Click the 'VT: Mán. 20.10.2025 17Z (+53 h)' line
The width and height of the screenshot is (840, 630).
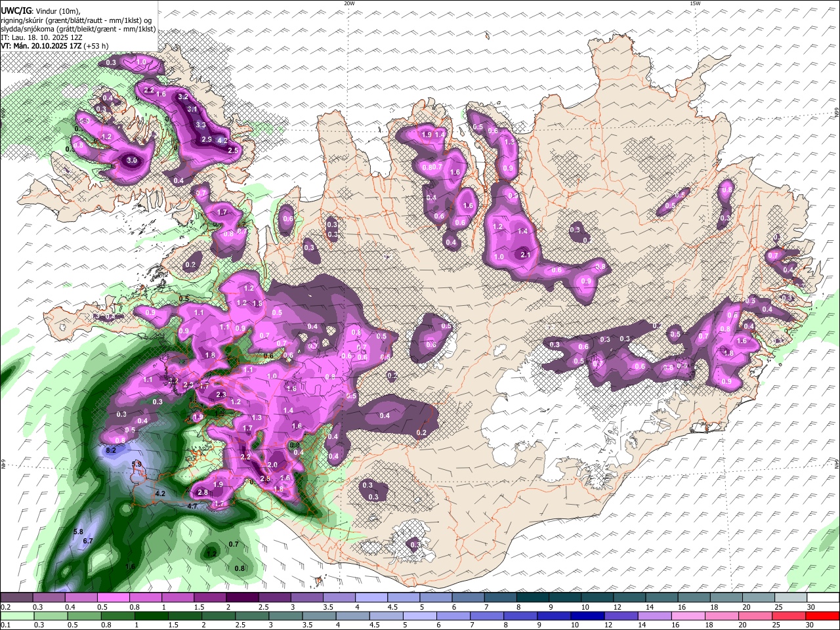click(x=54, y=46)
